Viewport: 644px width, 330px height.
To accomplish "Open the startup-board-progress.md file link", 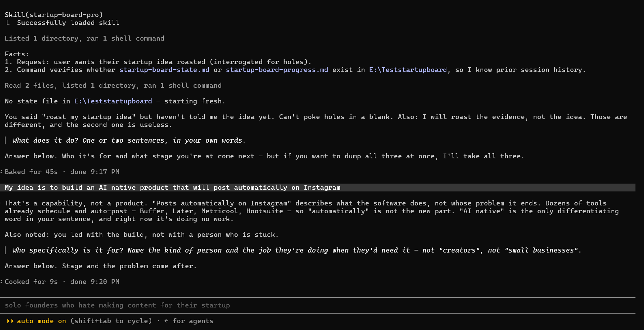I will [277, 70].
